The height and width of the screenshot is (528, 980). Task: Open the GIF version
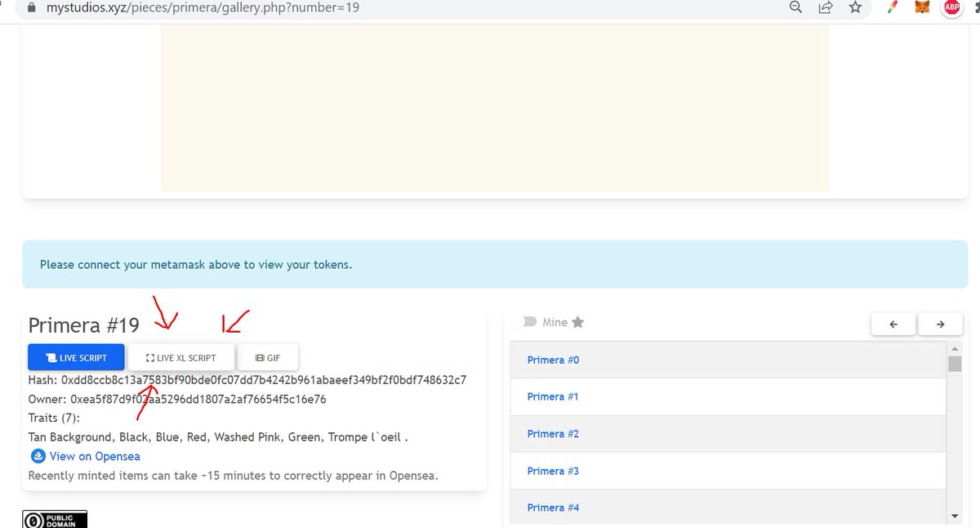(x=268, y=357)
